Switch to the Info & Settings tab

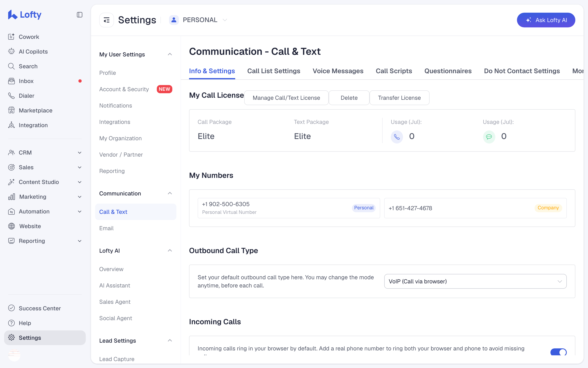pos(212,71)
